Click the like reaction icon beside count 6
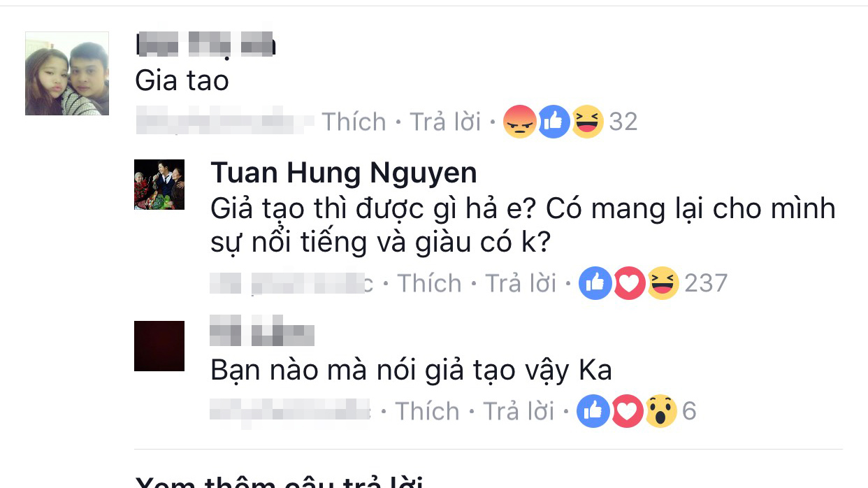The image size is (868, 488). 593,411
